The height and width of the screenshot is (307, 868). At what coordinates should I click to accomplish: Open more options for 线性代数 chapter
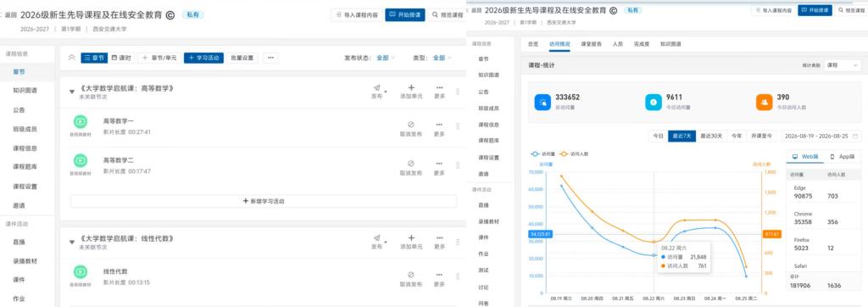click(x=440, y=237)
